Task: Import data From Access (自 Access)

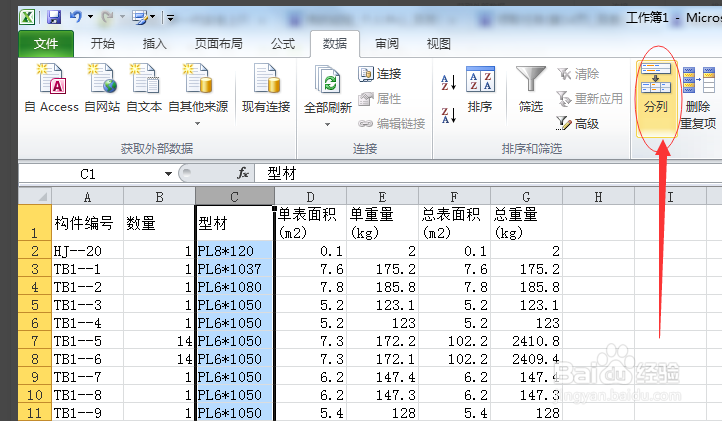Action: pyautogui.click(x=52, y=88)
